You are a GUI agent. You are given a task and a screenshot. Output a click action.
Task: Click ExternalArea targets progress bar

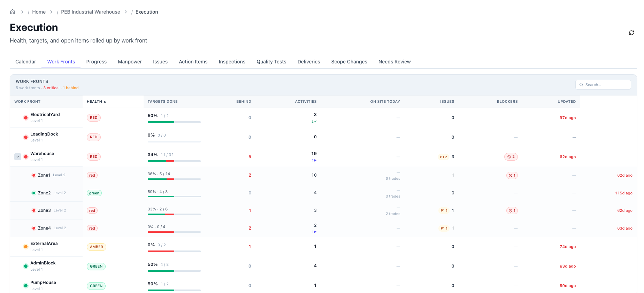(x=174, y=252)
